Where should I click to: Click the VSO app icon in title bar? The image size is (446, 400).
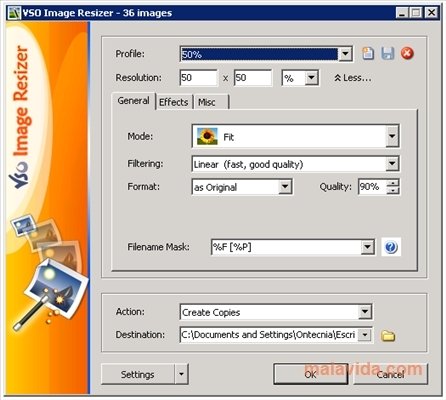click(14, 13)
